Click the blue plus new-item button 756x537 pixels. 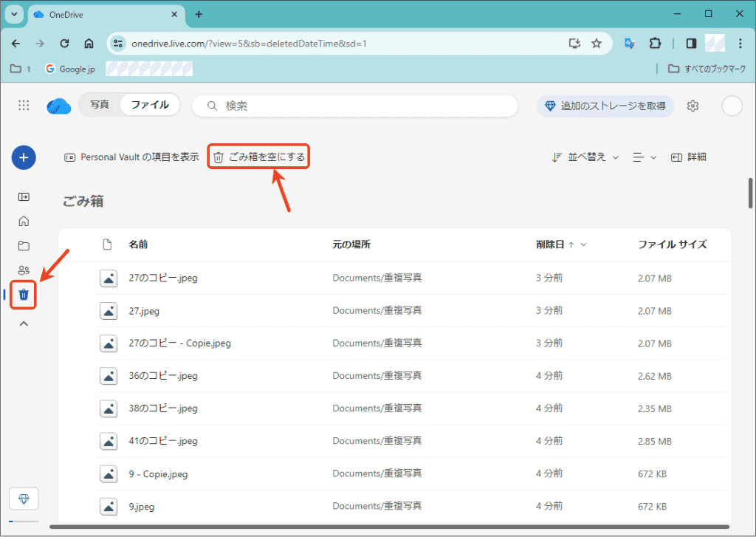coord(24,157)
